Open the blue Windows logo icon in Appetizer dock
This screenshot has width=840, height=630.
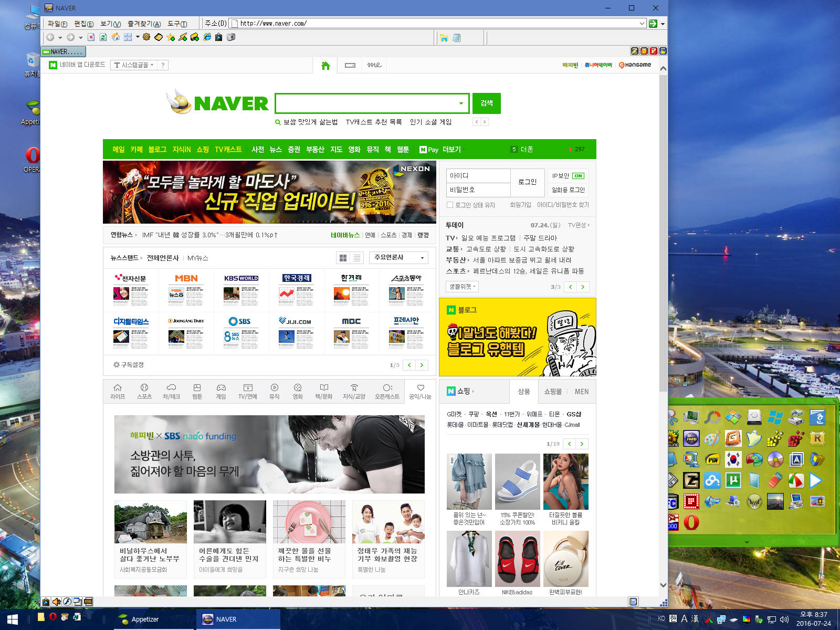pos(775,417)
